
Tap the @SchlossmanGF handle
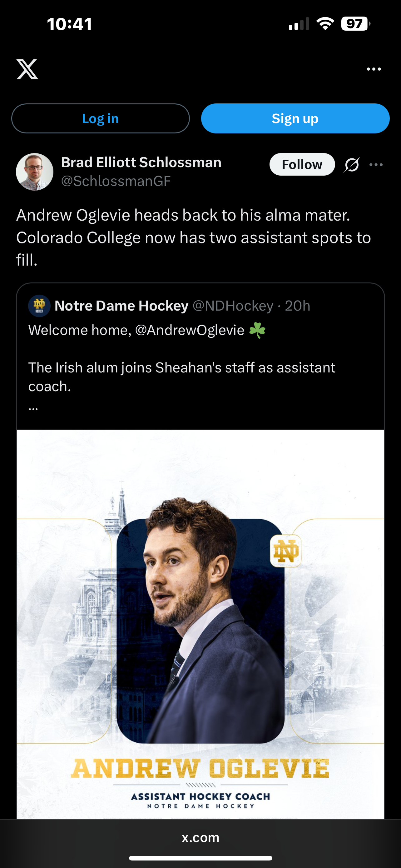click(116, 181)
